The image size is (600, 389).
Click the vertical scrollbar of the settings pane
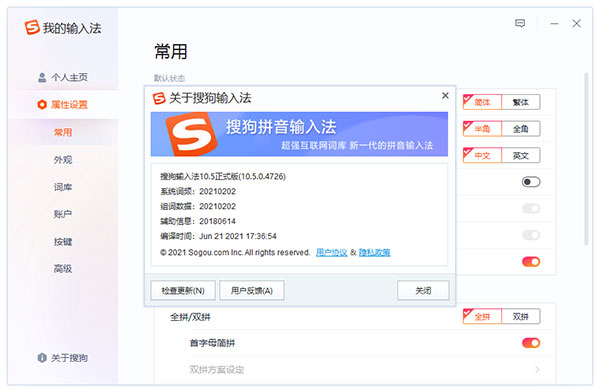pos(586,159)
